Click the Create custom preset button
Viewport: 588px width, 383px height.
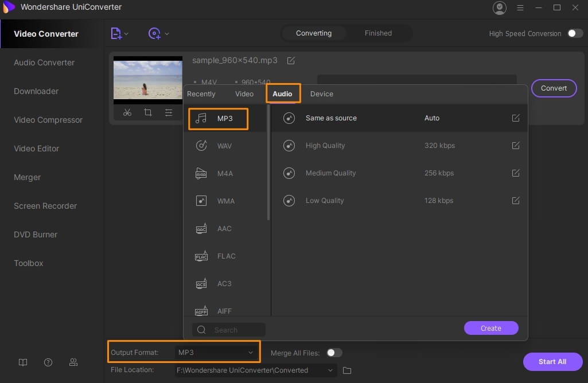pyautogui.click(x=491, y=329)
